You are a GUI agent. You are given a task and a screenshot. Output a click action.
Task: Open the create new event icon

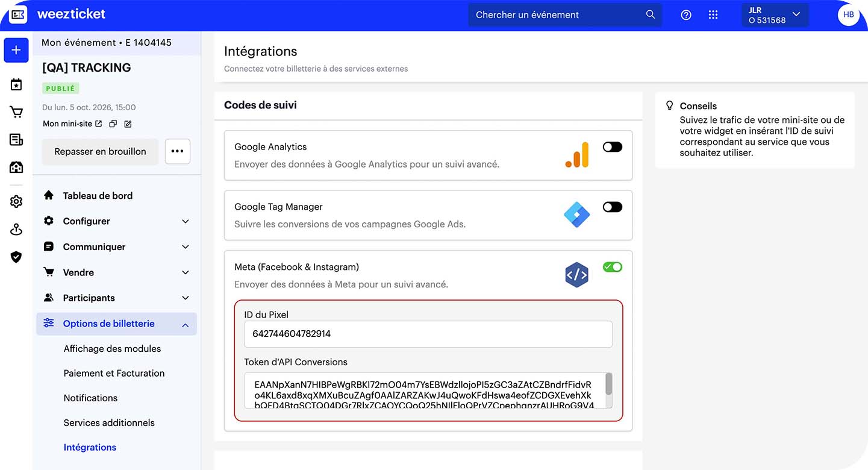16,50
